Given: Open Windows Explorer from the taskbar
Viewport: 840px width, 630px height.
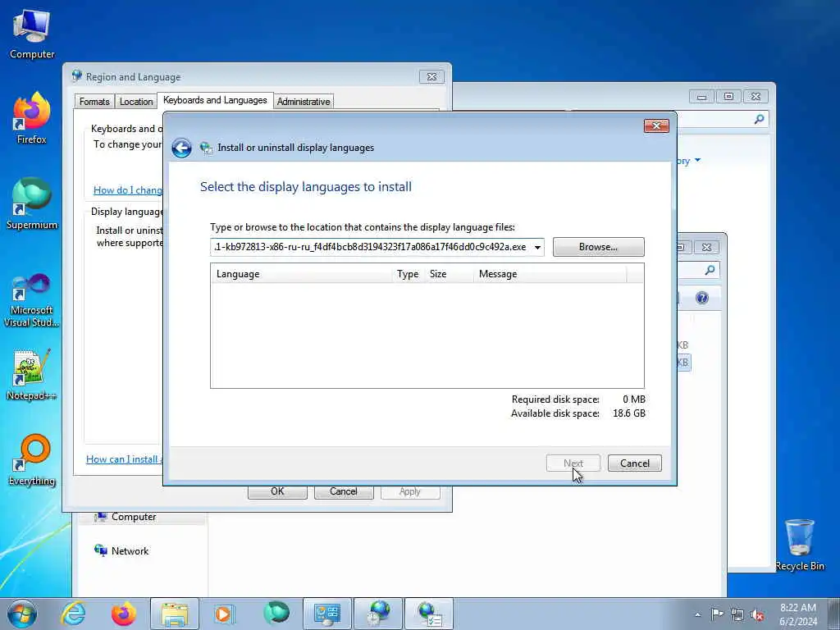Looking at the screenshot, I should point(174,614).
